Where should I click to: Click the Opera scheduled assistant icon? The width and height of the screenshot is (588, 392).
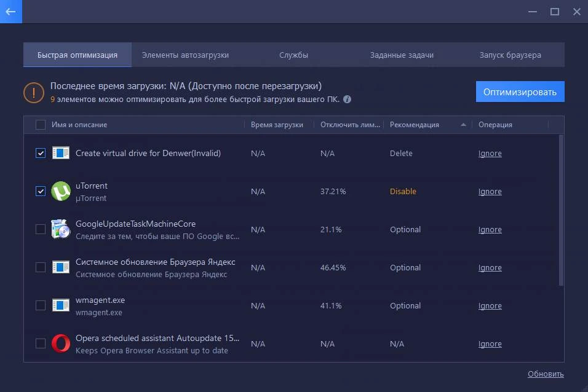tap(61, 343)
